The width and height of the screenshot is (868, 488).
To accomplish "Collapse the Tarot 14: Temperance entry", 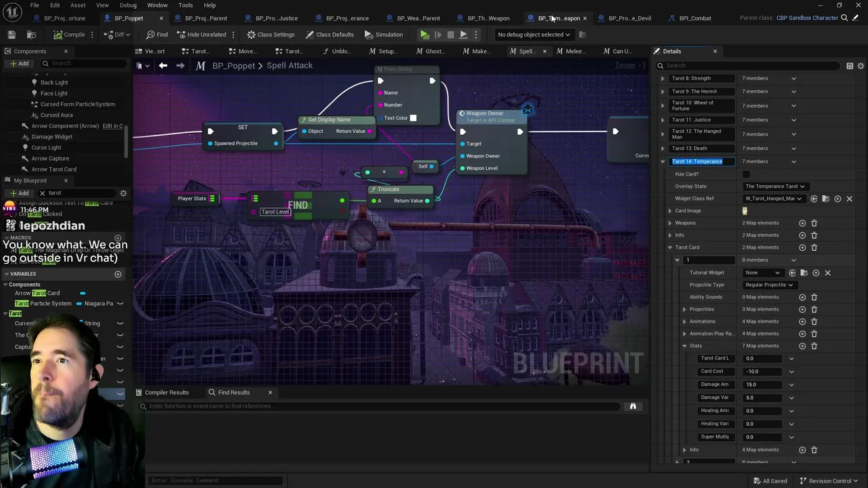I will [x=663, y=161].
